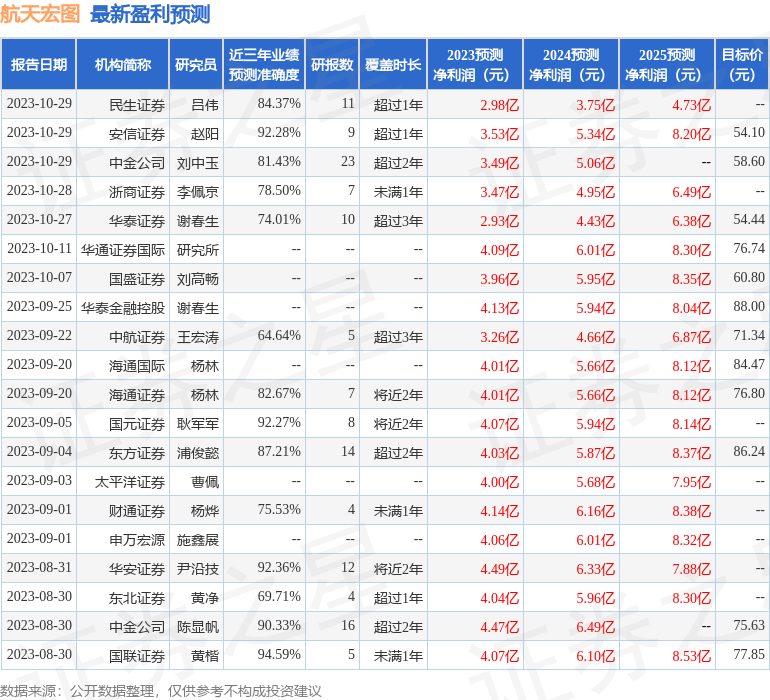This screenshot has width=770, height=700.
Task: Click the 2.98亿 profit forecast
Action: coord(499,105)
